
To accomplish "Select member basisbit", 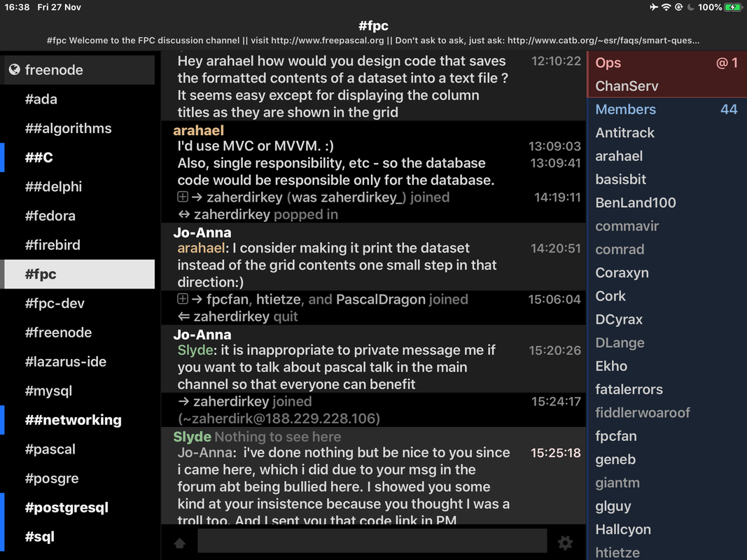I will (667, 179).
